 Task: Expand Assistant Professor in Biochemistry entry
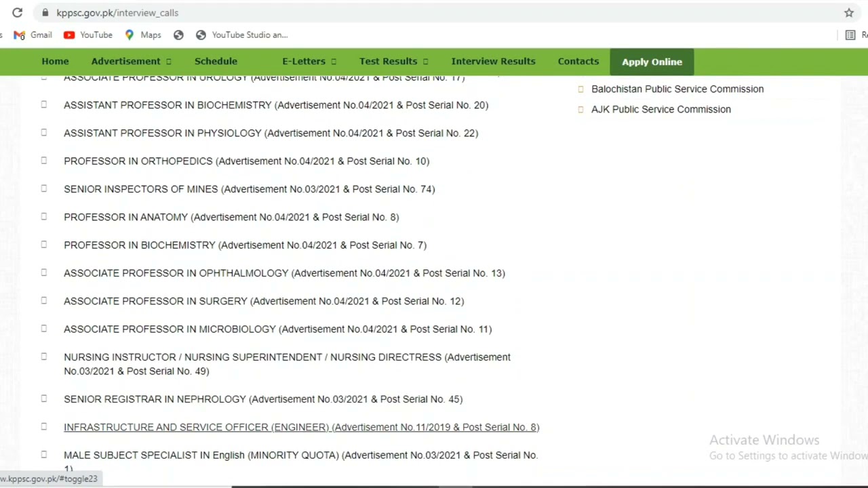click(276, 105)
